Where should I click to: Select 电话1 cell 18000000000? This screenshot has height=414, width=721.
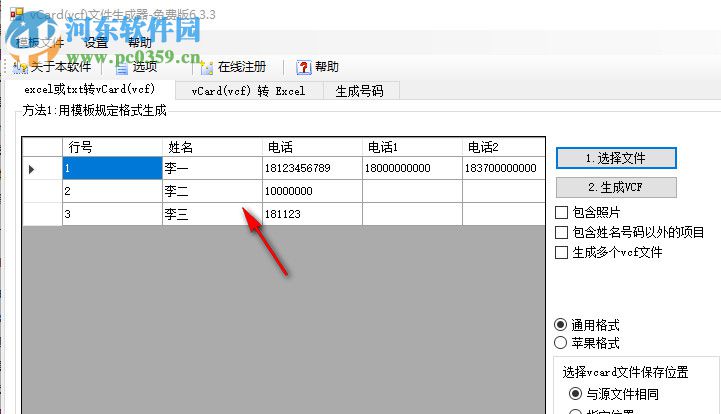click(412, 168)
